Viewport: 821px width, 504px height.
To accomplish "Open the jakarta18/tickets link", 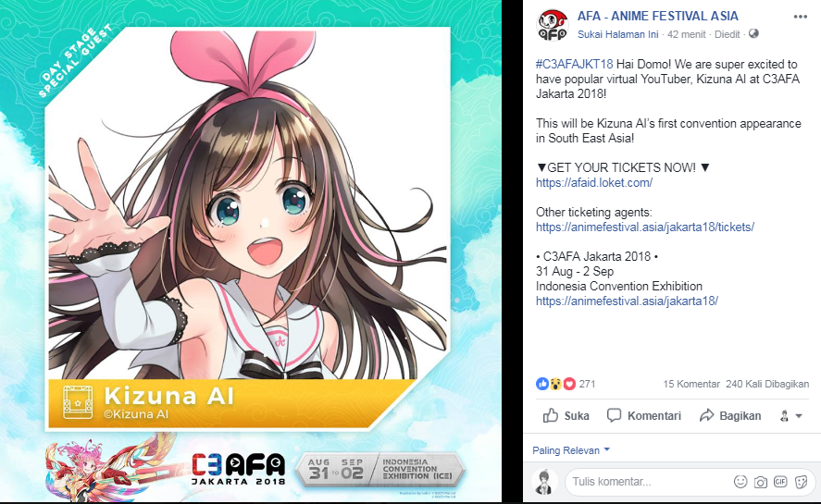I will point(644,227).
